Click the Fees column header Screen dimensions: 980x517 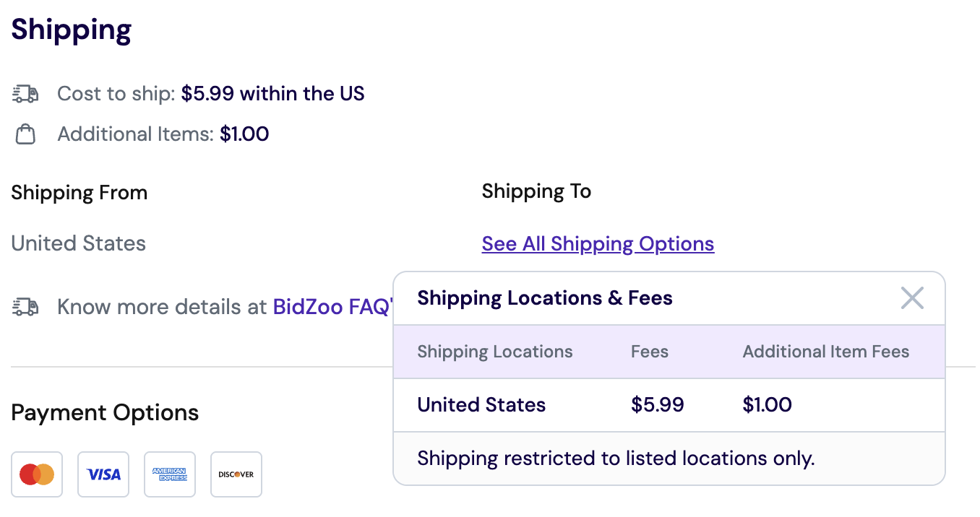(x=649, y=352)
